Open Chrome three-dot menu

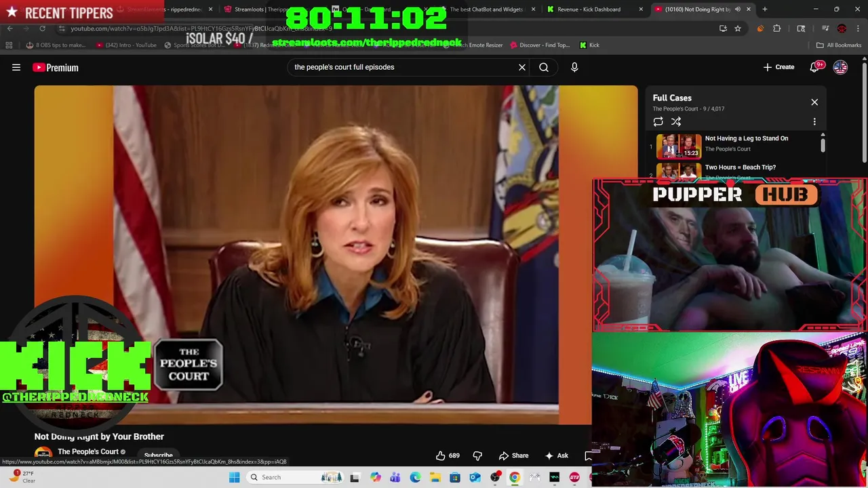point(858,28)
